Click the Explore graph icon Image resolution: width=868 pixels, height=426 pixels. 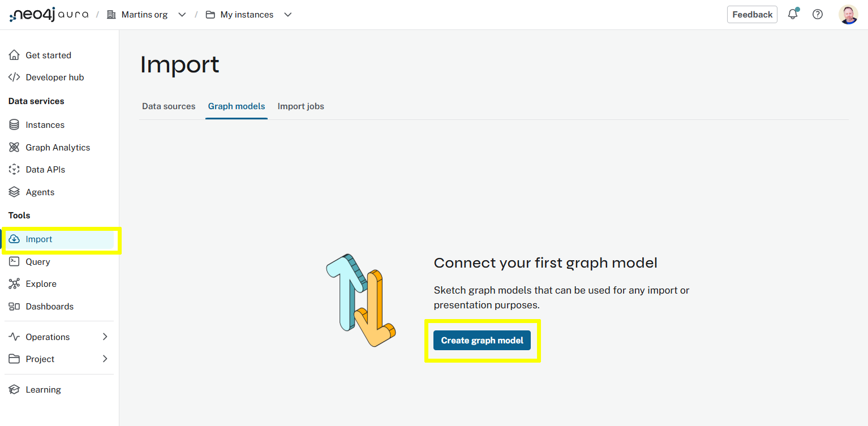click(x=14, y=283)
